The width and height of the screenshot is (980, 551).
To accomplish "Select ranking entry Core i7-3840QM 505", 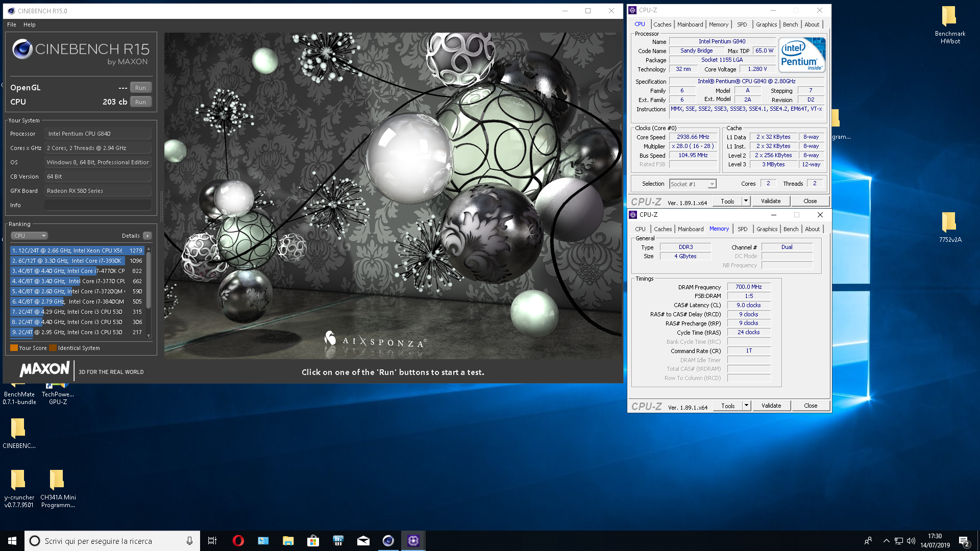I will click(x=77, y=302).
